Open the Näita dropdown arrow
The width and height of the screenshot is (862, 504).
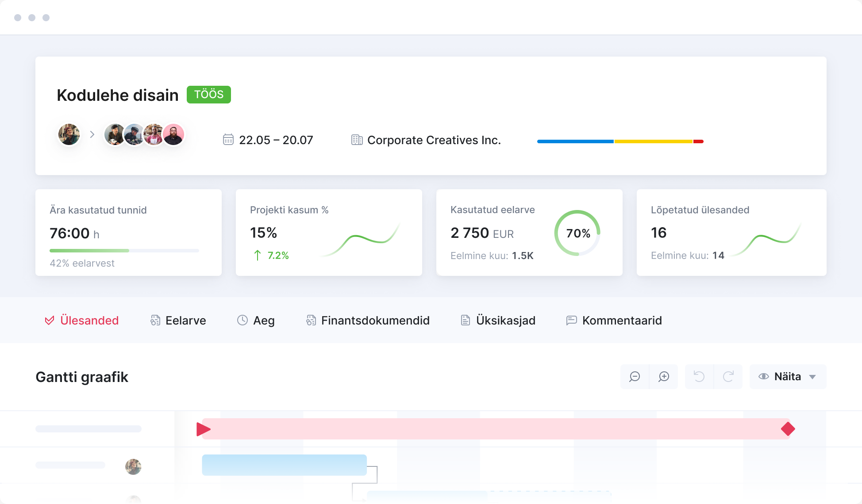[812, 377]
